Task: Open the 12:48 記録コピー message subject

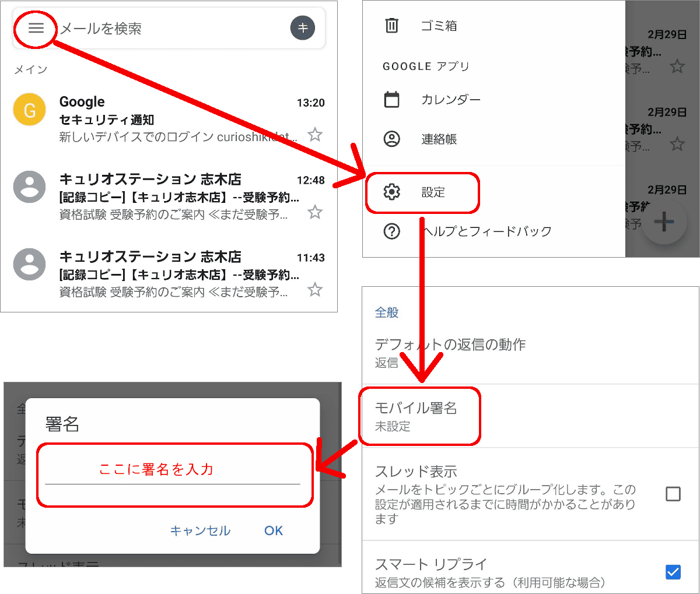Action: [x=179, y=198]
